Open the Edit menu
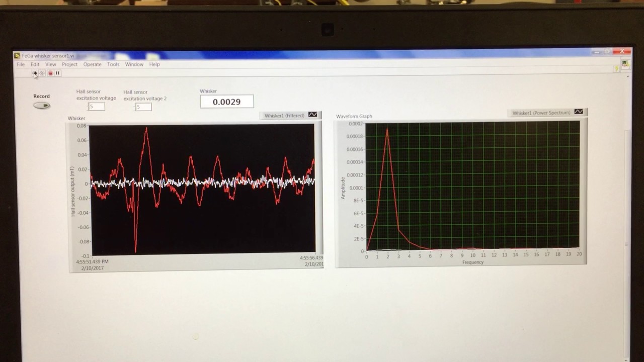The height and width of the screenshot is (362, 644). (35, 64)
